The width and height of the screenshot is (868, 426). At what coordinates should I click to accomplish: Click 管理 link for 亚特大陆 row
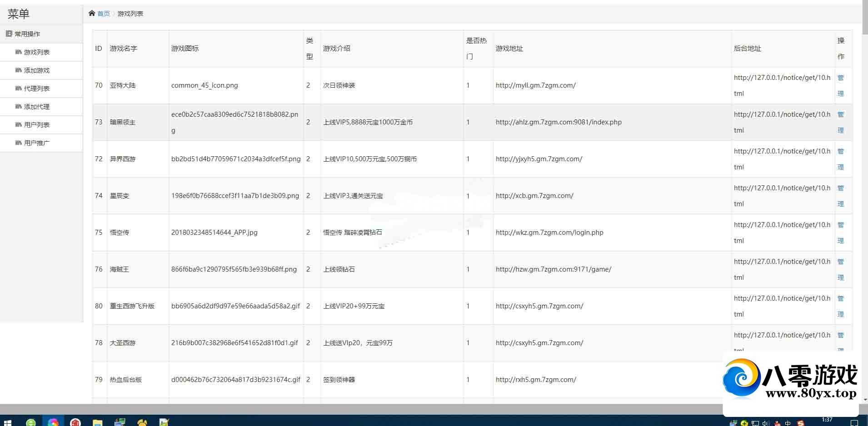pyautogui.click(x=841, y=85)
